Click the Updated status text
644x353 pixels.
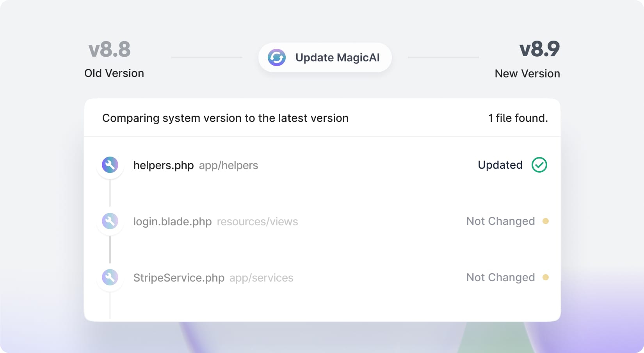coord(500,165)
